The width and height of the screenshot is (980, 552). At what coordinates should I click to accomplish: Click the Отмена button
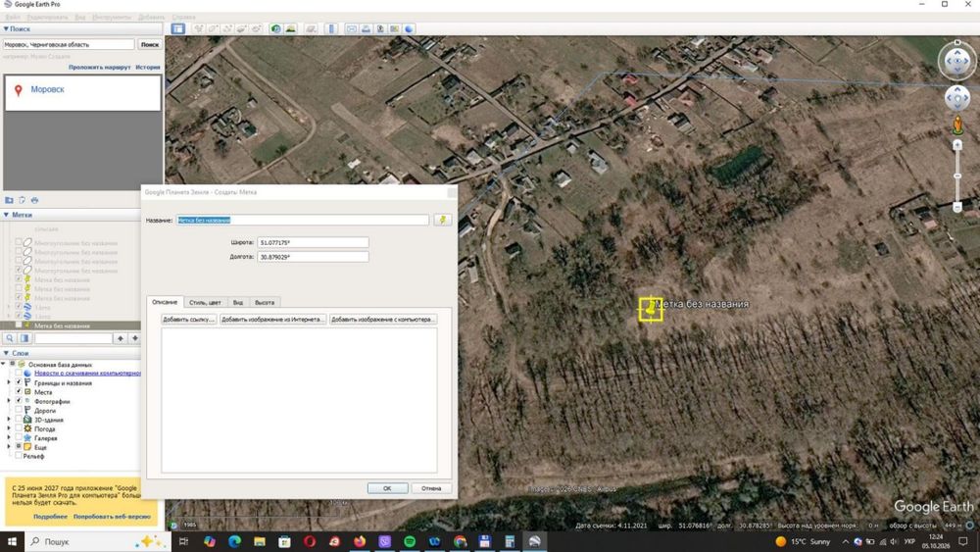point(431,488)
